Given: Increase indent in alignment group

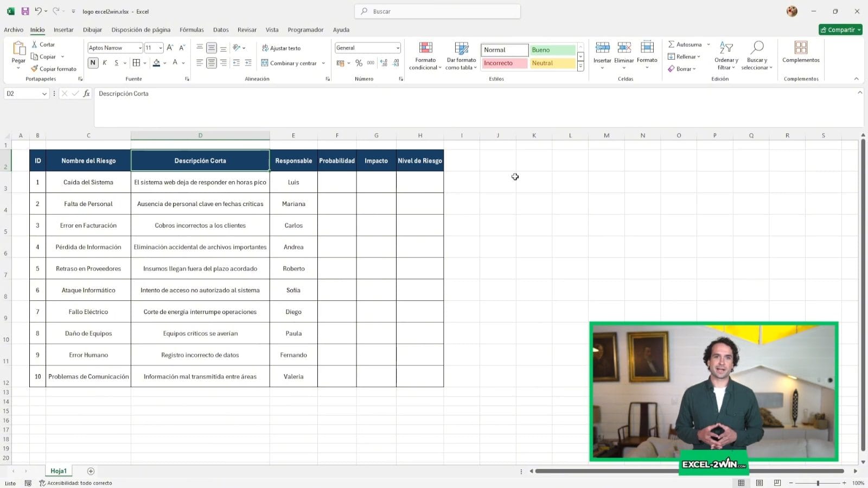Looking at the screenshot, I should tap(248, 63).
